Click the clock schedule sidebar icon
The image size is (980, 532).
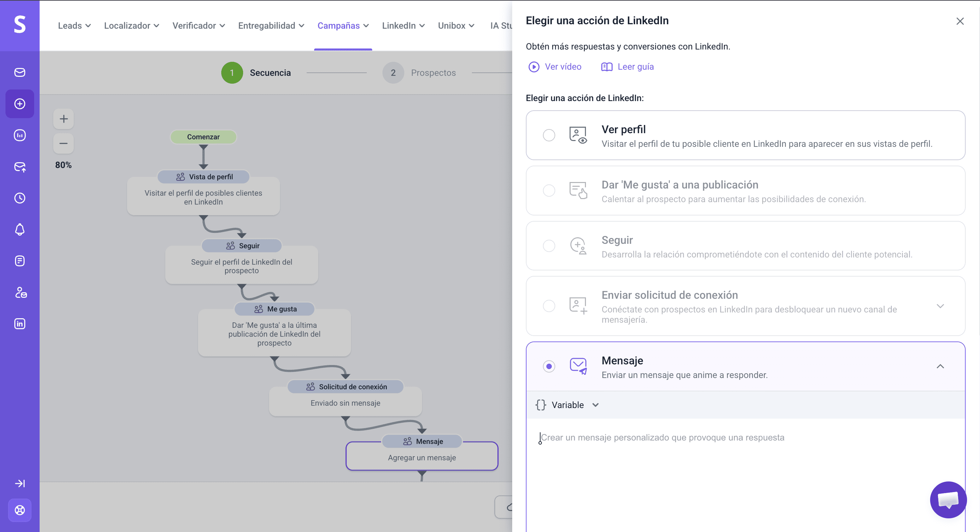(20, 198)
